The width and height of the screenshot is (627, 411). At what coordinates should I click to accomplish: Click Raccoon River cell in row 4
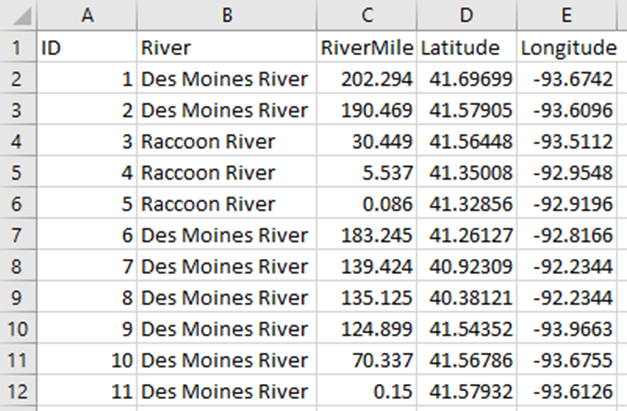click(227, 141)
